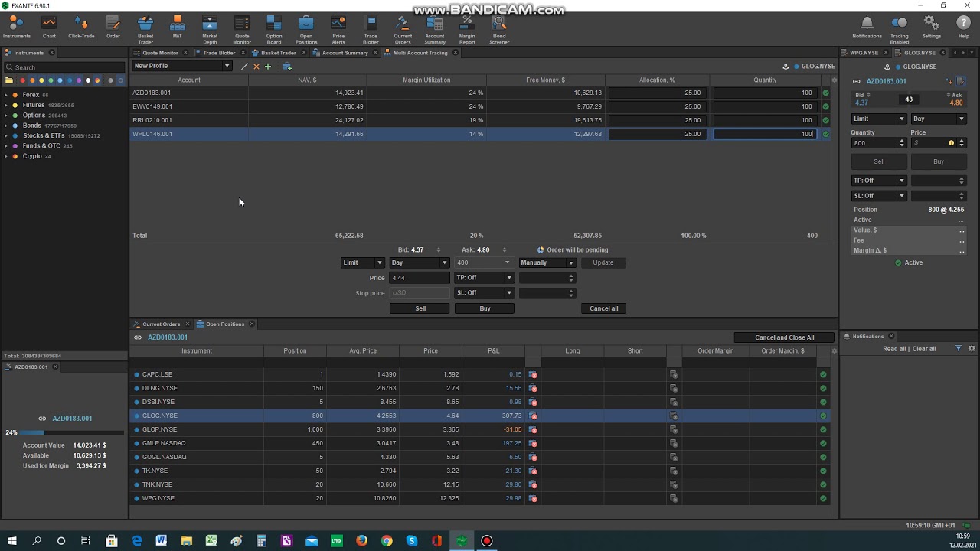Select the orange color filter dot in Instruments
Image resolution: width=980 pixels, height=551 pixels.
tap(31, 80)
